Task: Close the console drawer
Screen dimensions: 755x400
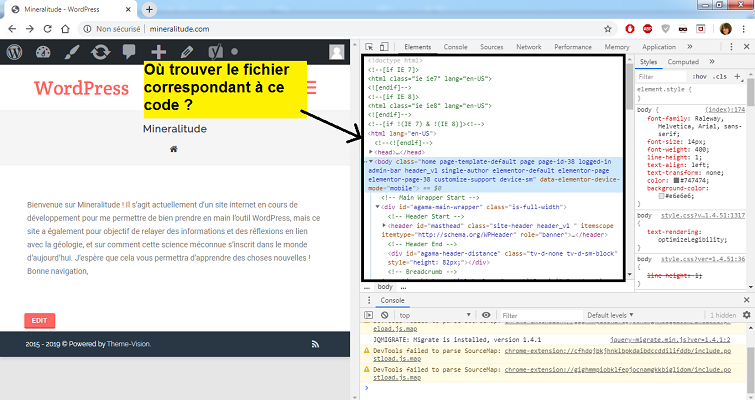Action: pos(746,300)
